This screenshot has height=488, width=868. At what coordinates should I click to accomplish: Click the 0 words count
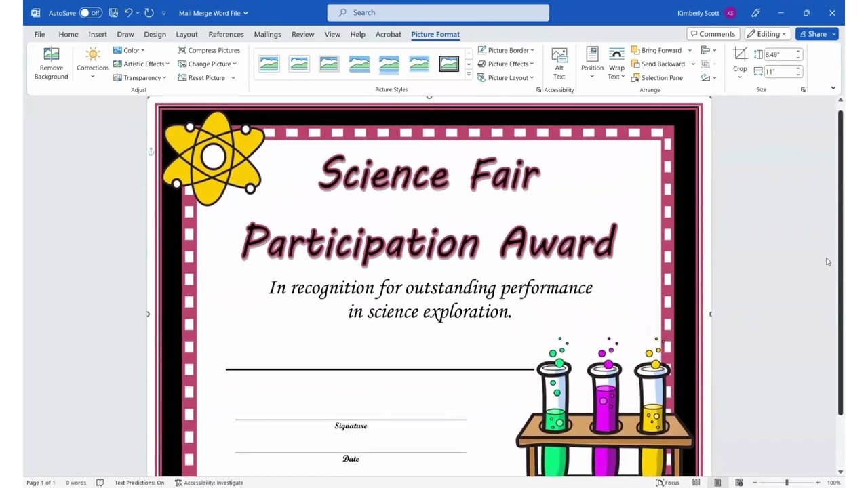tap(76, 483)
